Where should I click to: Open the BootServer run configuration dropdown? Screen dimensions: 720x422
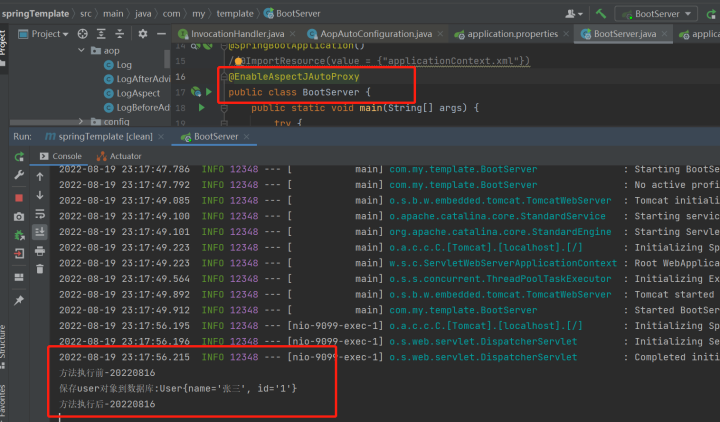coord(656,14)
